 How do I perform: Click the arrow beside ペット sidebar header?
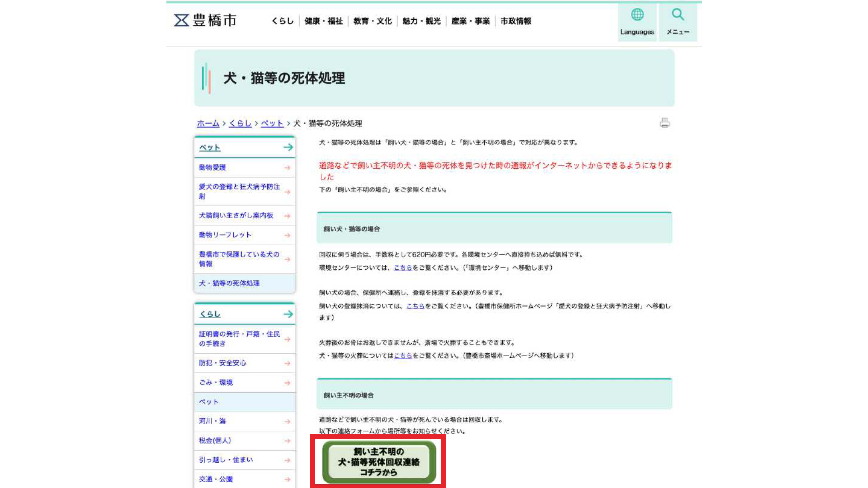point(288,147)
